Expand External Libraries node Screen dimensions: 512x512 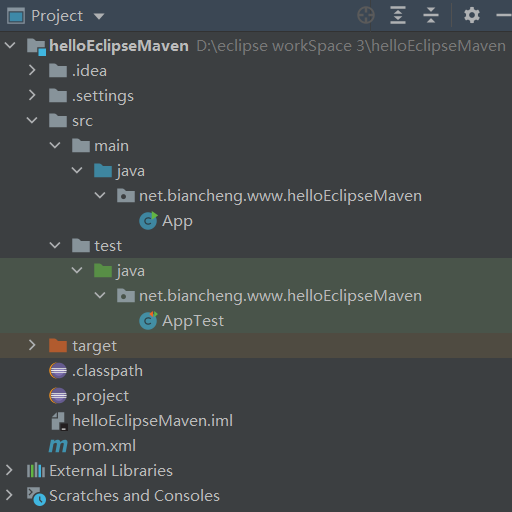click(x=9, y=470)
